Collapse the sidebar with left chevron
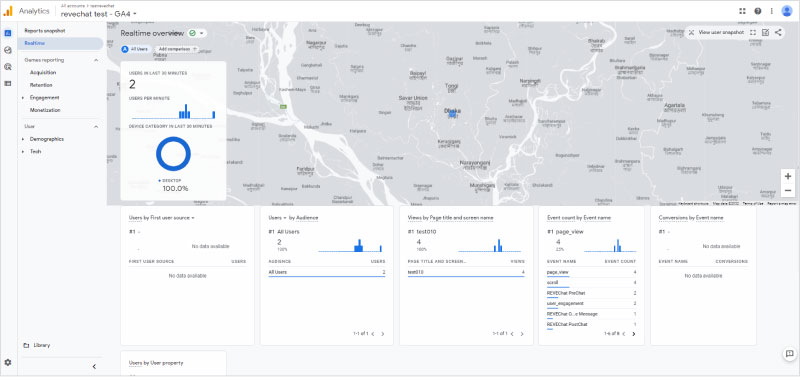 [x=94, y=366]
